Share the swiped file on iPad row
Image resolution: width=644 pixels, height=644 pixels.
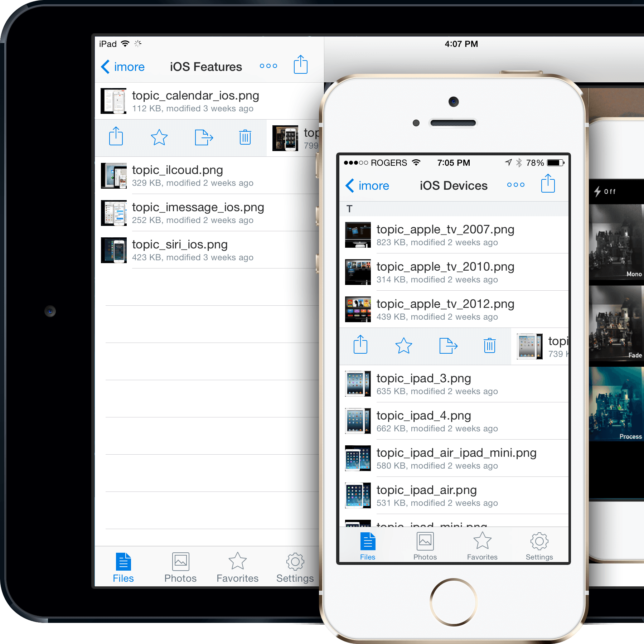(x=116, y=136)
